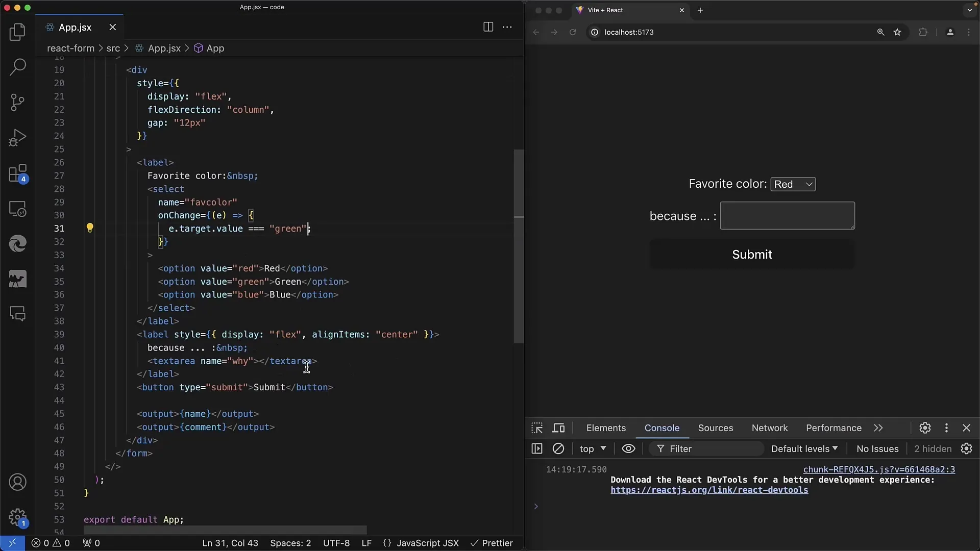Viewport: 980px width, 551px height.
Task: Click the because input field in preview
Action: (787, 215)
